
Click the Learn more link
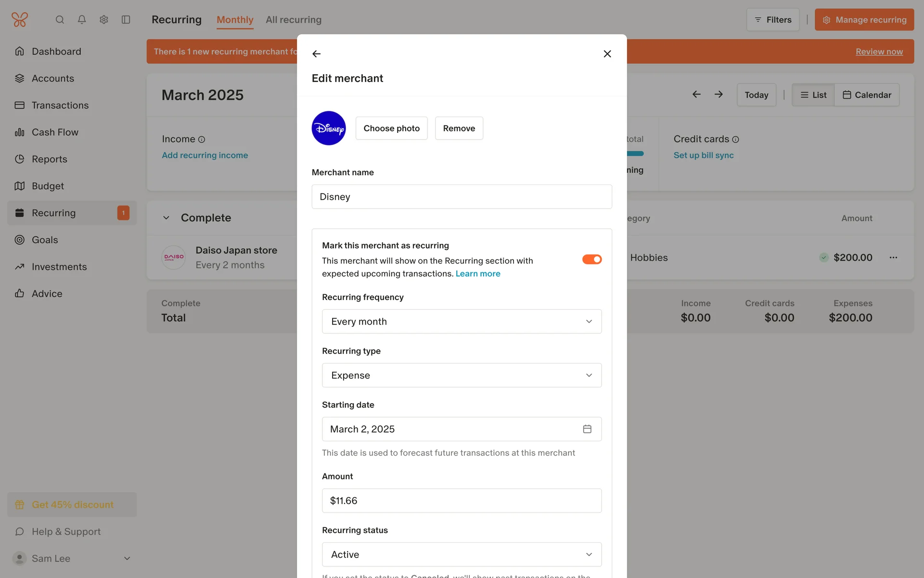tap(478, 274)
